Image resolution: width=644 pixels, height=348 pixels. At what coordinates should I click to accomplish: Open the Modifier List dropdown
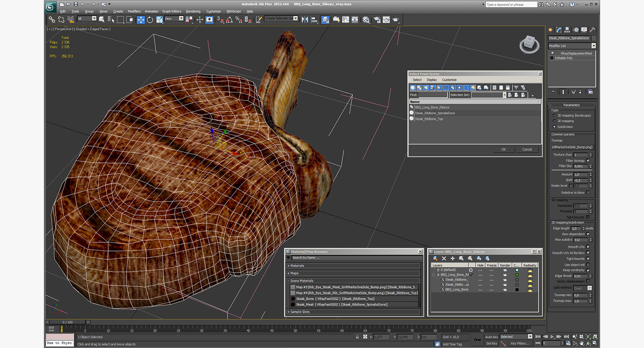point(572,46)
